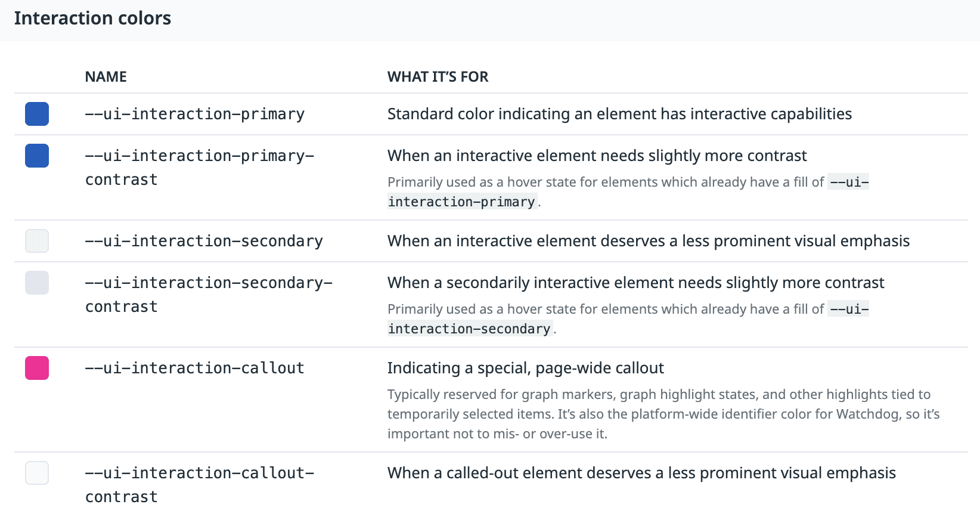The height and width of the screenshot is (526, 980).
Task: Click the WHAT IT'S FOR column header
Action: pyautogui.click(x=438, y=77)
